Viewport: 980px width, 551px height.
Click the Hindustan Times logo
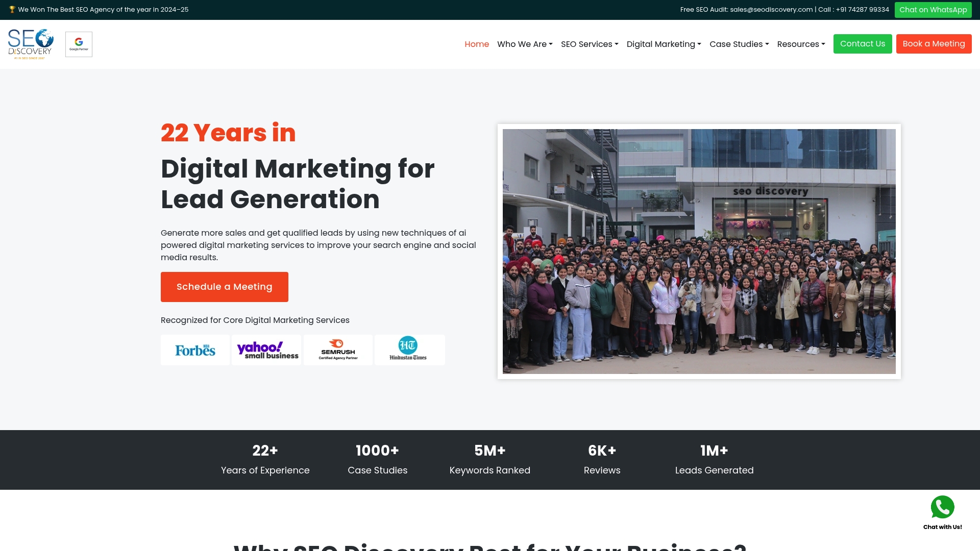[409, 350]
